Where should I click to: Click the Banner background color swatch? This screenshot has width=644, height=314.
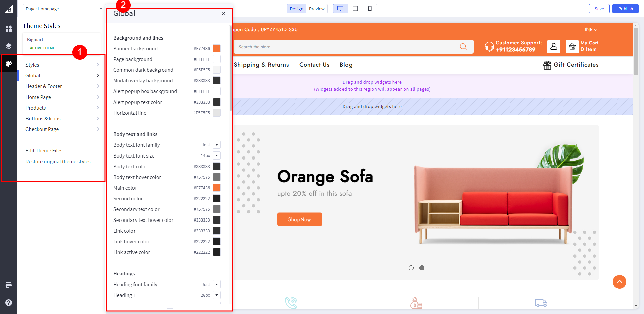(217, 49)
